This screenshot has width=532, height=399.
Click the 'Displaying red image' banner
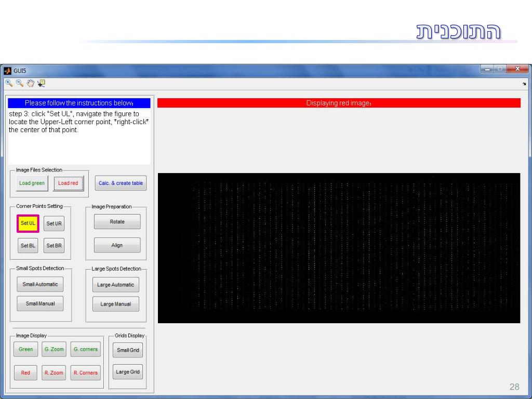(x=339, y=103)
